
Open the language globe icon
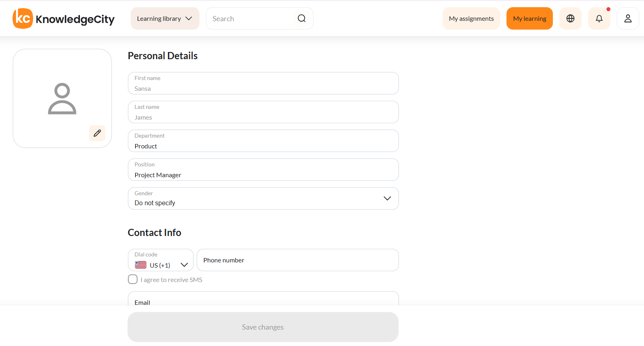click(x=570, y=18)
